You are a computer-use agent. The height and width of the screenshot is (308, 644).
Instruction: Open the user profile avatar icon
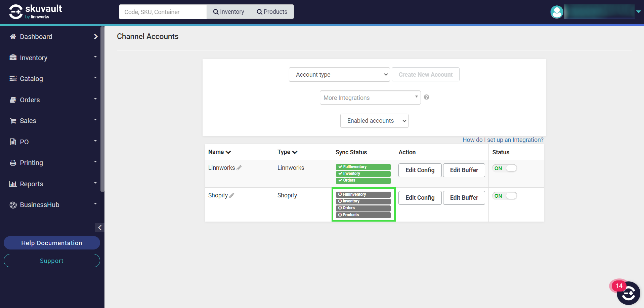pyautogui.click(x=557, y=12)
